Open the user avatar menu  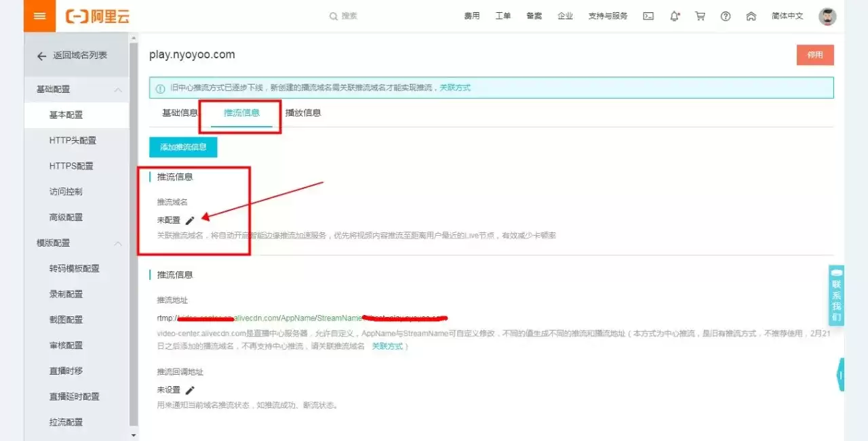pos(827,16)
